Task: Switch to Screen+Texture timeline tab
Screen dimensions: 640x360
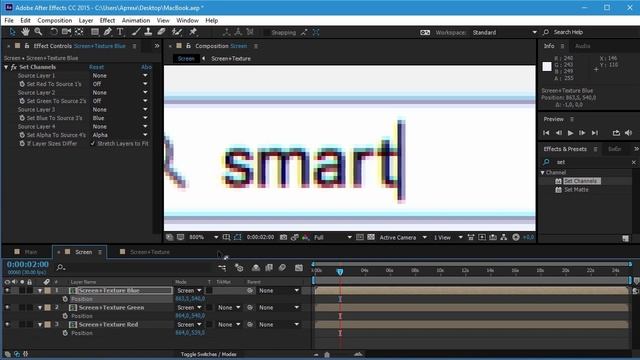Action: click(x=150, y=252)
